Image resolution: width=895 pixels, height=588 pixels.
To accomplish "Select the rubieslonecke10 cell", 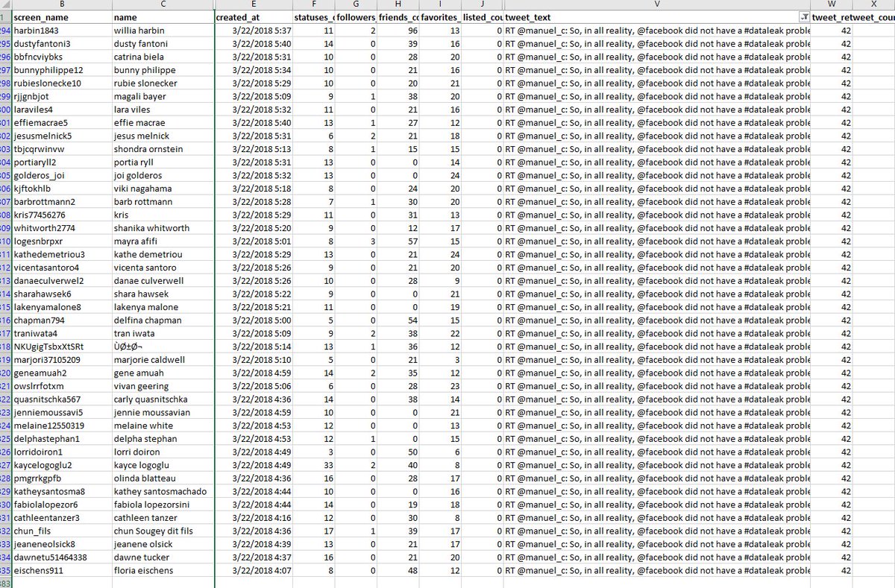I will click(x=63, y=83).
